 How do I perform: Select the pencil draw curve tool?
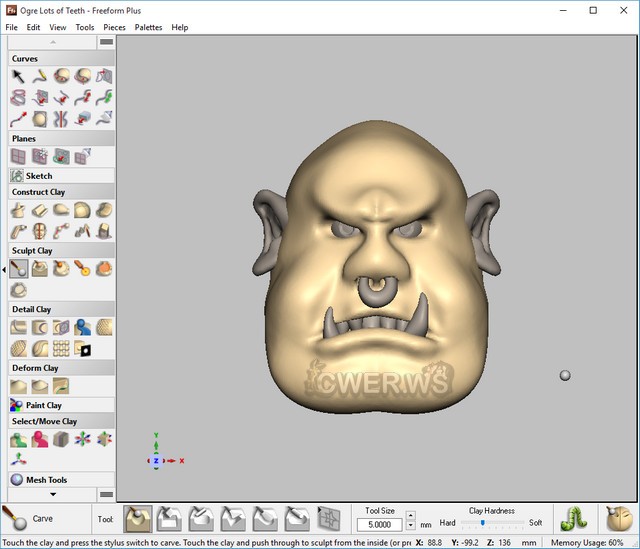coord(40,76)
